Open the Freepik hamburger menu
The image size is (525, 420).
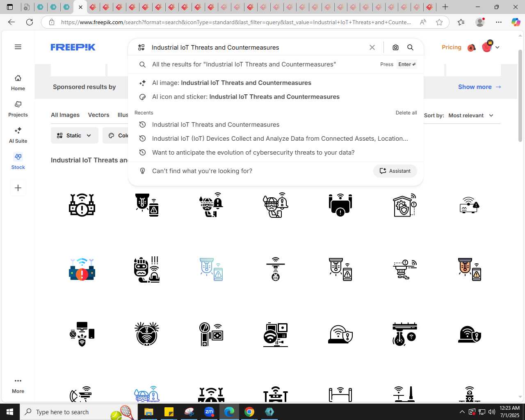click(x=18, y=47)
